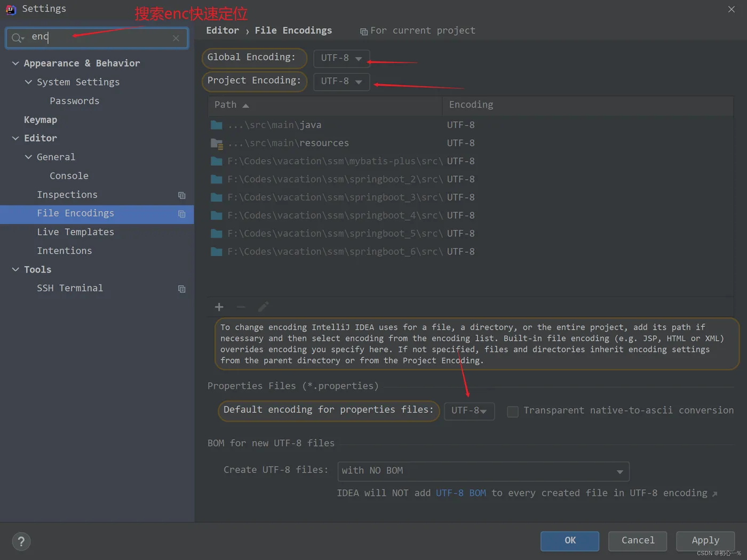Click UTF-8 encoding cell of springboot_3 row
Screen dimensions: 747x560
(461, 197)
